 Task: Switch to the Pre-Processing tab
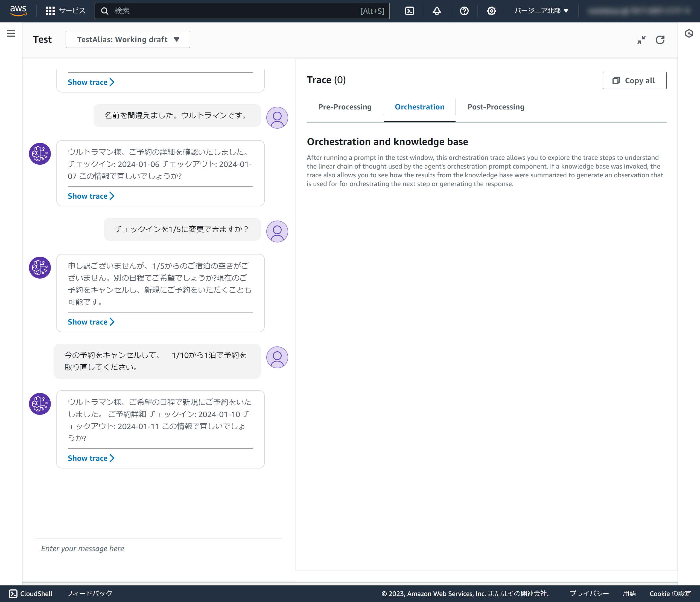point(345,107)
